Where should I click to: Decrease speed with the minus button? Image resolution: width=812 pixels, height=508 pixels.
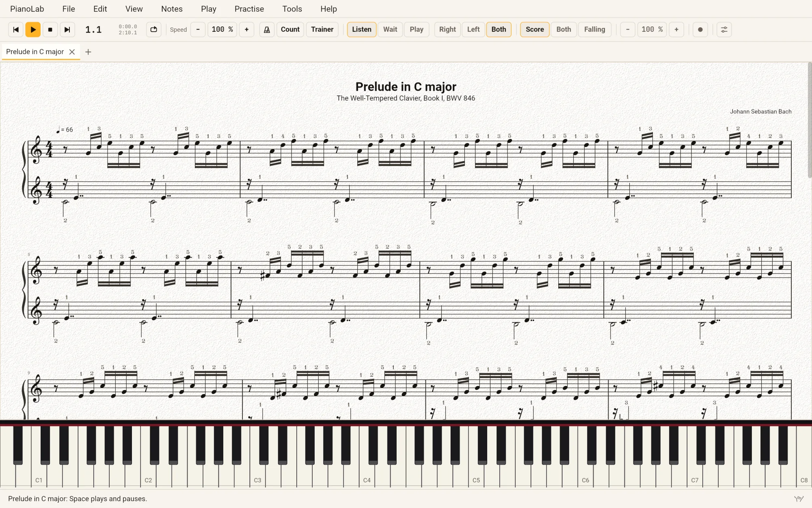coord(198,29)
